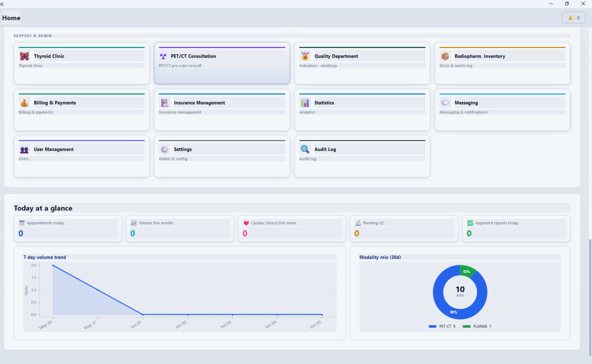Click the PET/CT Consultation radiation icon

click(x=163, y=56)
